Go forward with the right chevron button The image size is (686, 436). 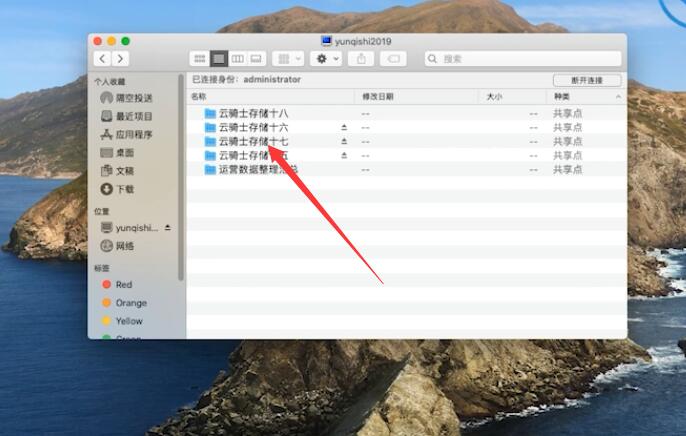(120, 59)
